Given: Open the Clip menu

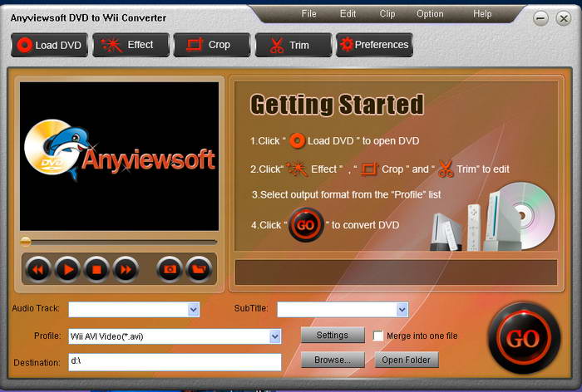Looking at the screenshot, I should click(387, 14).
